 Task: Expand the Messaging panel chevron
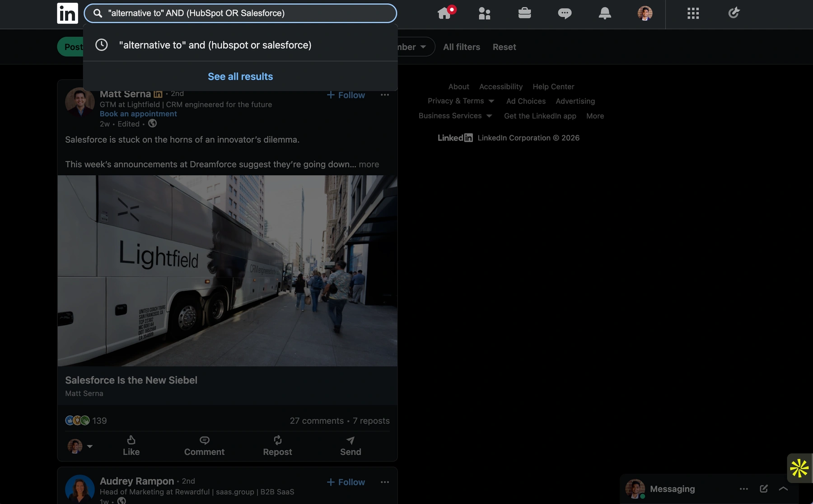(x=784, y=489)
